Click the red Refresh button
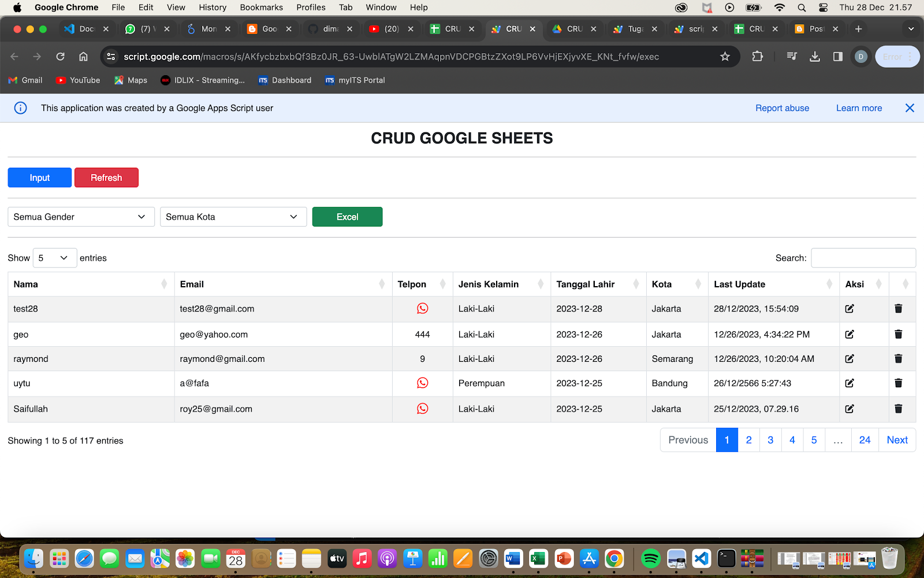The height and width of the screenshot is (578, 924). pos(106,177)
